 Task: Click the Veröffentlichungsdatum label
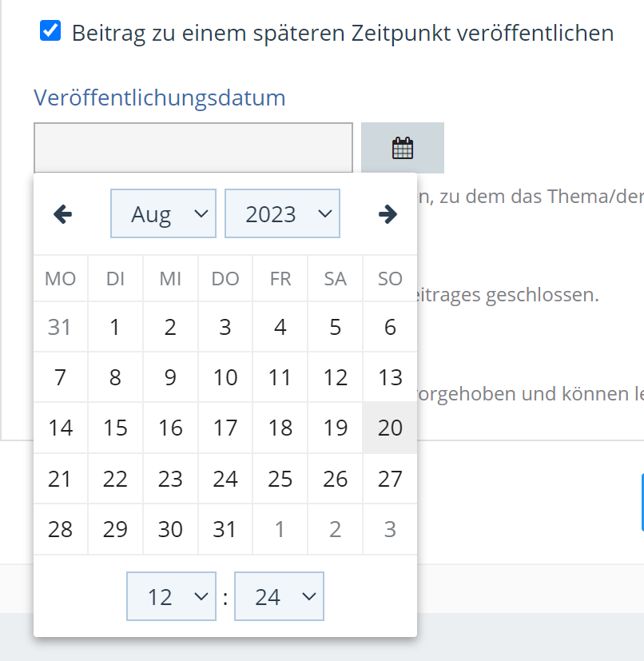(x=160, y=98)
